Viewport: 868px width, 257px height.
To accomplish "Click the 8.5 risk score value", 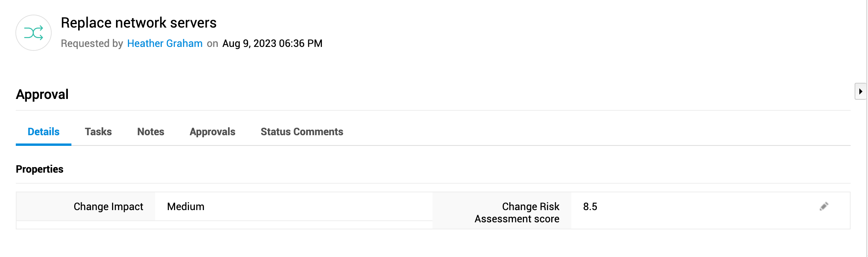I will tap(590, 207).
